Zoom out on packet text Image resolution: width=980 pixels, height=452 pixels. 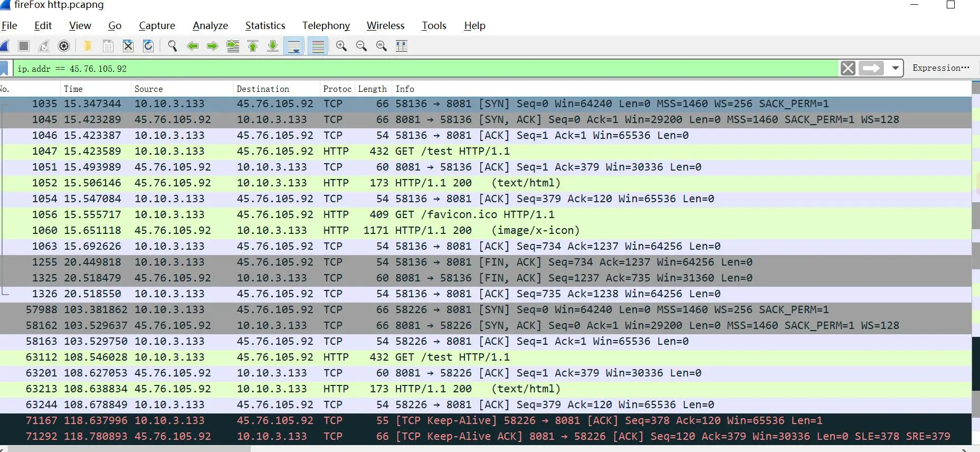tap(361, 46)
